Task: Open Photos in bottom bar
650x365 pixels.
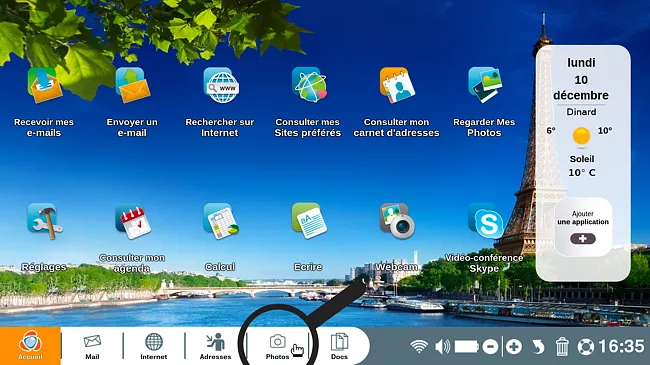Action: tap(277, 347)
